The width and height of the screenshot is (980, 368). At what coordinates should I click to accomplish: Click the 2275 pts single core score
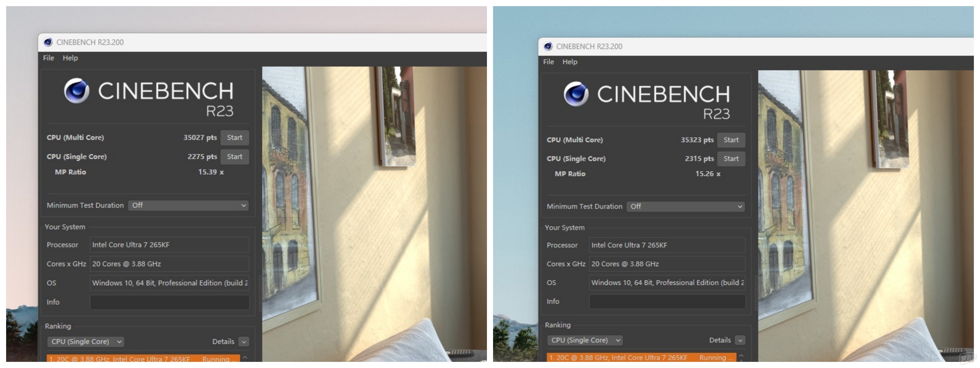pos(202,157)
